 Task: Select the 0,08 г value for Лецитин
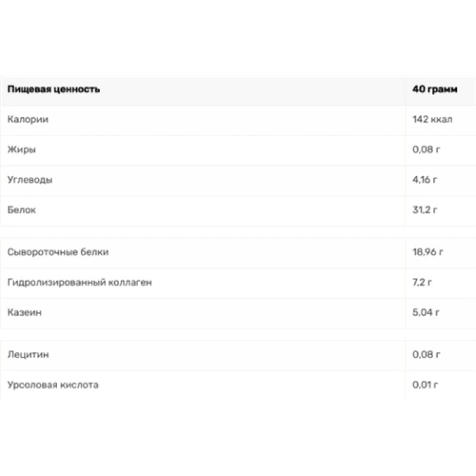426,355
